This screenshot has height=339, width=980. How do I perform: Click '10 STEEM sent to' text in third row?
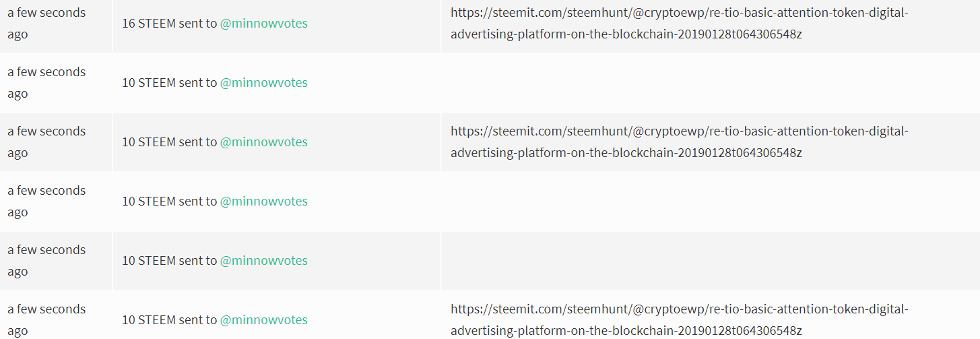pyautogui.click(x=169, y=142)
